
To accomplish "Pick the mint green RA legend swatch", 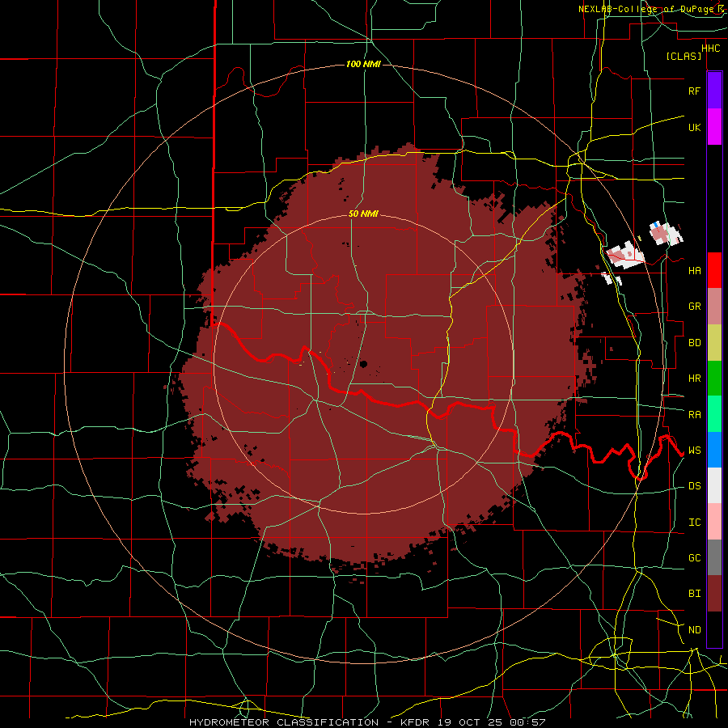I will click(714, 414).
